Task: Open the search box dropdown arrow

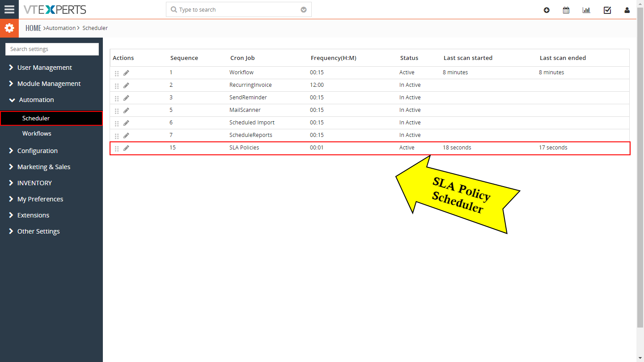Action: [x=304, y=10]
